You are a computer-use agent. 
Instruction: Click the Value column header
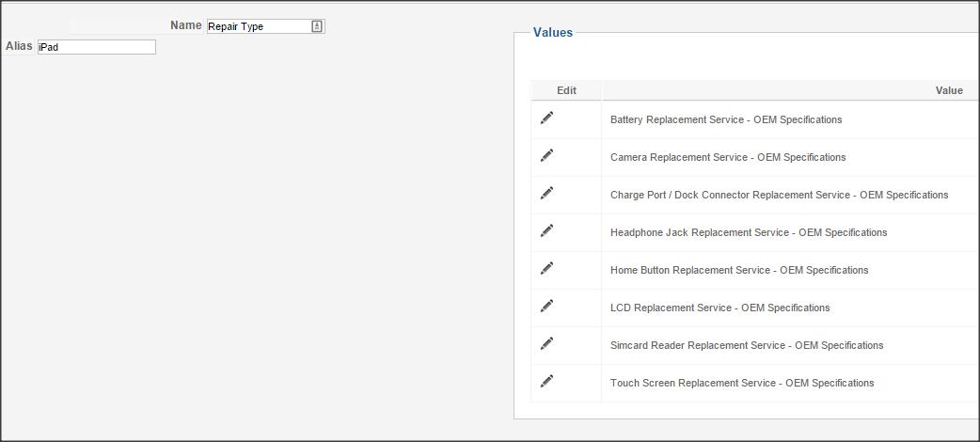click(x=949, y=90)
